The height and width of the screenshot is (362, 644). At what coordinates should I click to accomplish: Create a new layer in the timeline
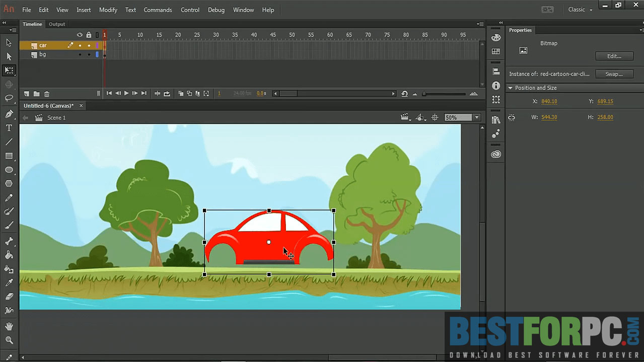(27, 94)
